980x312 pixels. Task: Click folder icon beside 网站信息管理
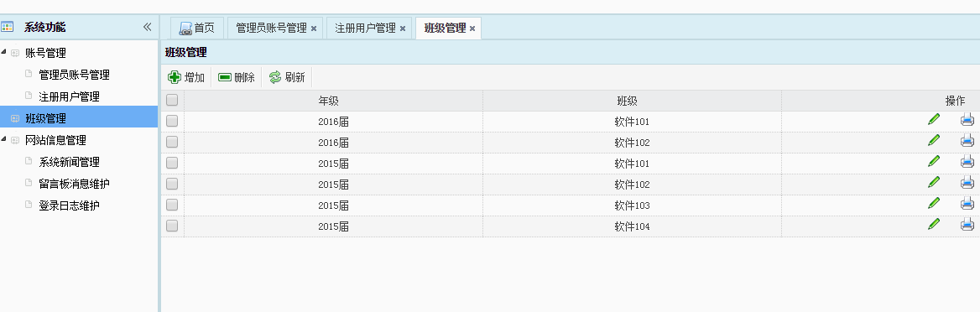(x=15, y=140)
